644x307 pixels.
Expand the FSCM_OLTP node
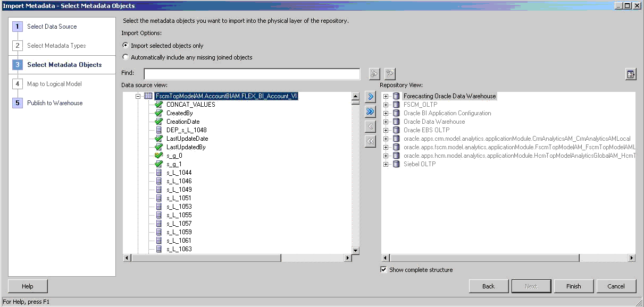coord(386,105)
